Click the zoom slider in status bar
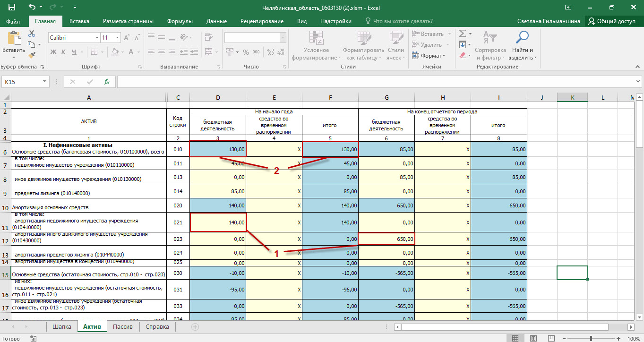 tap(591, 338)
